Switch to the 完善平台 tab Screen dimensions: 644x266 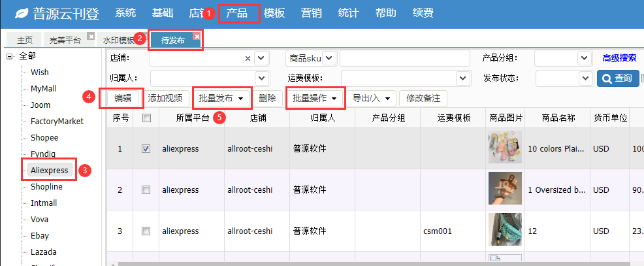tap(65, 41)
